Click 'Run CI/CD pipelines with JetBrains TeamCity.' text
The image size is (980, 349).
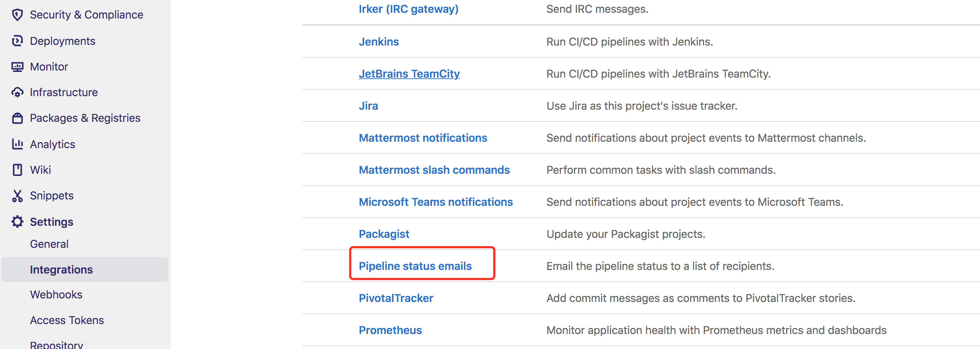pos(658,74)
